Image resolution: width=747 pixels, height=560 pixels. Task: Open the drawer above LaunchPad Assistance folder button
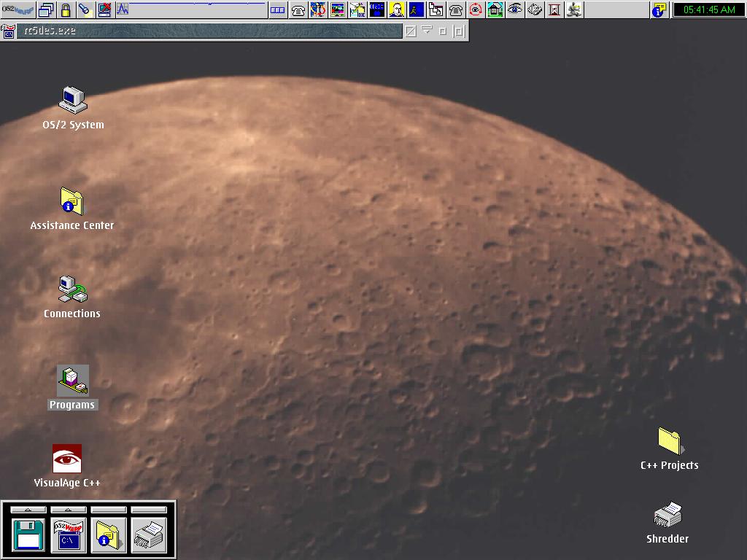tap(108, 510)
